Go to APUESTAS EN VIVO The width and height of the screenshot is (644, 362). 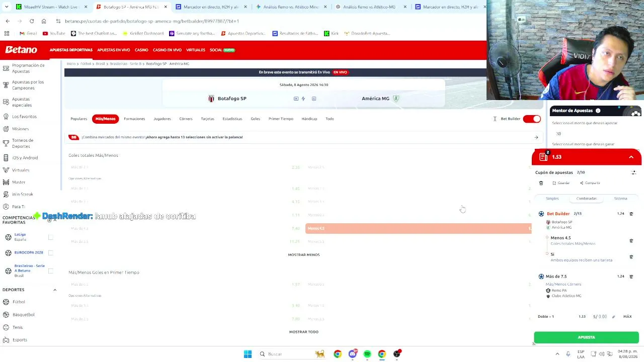114,50
